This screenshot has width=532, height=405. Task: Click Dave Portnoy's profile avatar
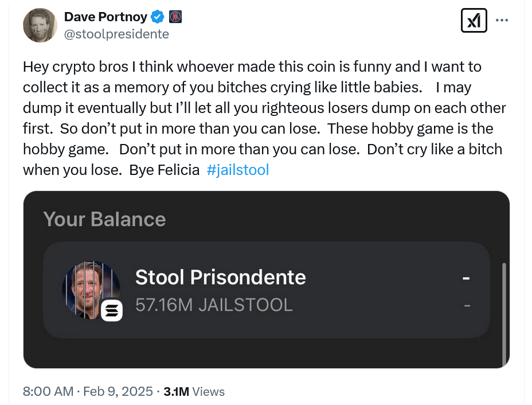click(40, 26)
